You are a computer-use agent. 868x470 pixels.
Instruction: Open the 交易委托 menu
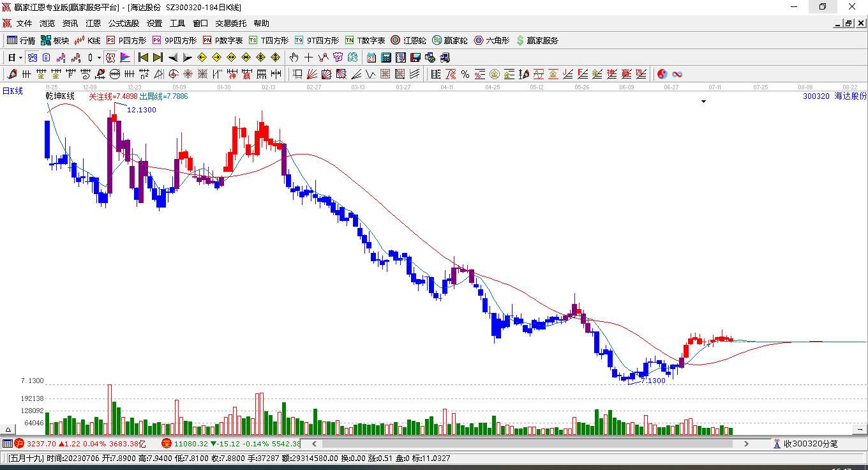pyautogui.click(x=230, y=23)
